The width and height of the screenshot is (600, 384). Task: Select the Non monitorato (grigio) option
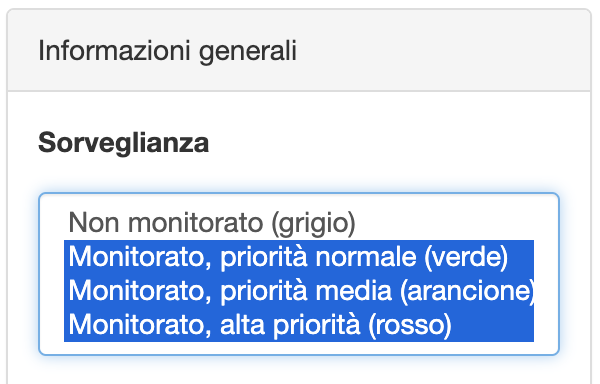pyautogui.click(x=299, y=223)
